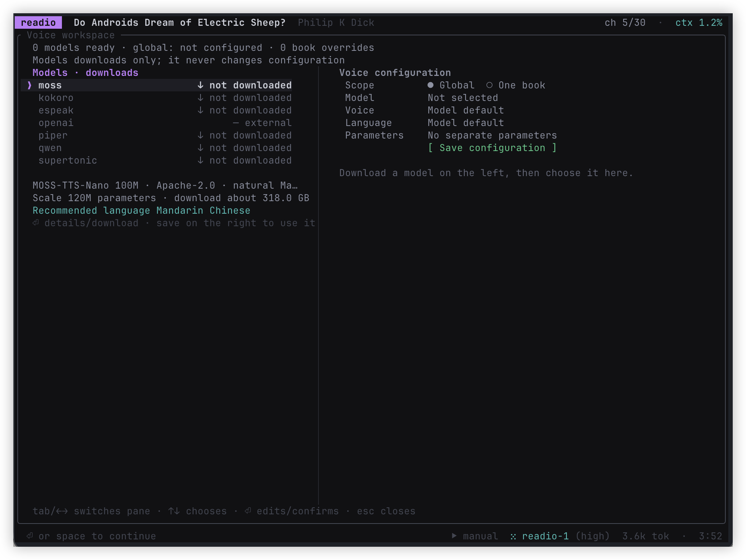This screenshot has width=746, height=560.
Task: Click the chapter indicator ch 5/30
Action: click(x=625, y=22)
